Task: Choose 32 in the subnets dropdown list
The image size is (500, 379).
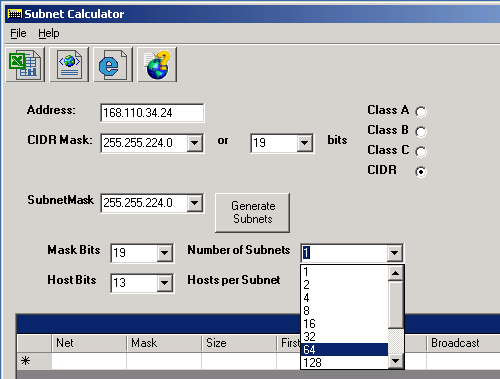Action: [x=344, y=337]
